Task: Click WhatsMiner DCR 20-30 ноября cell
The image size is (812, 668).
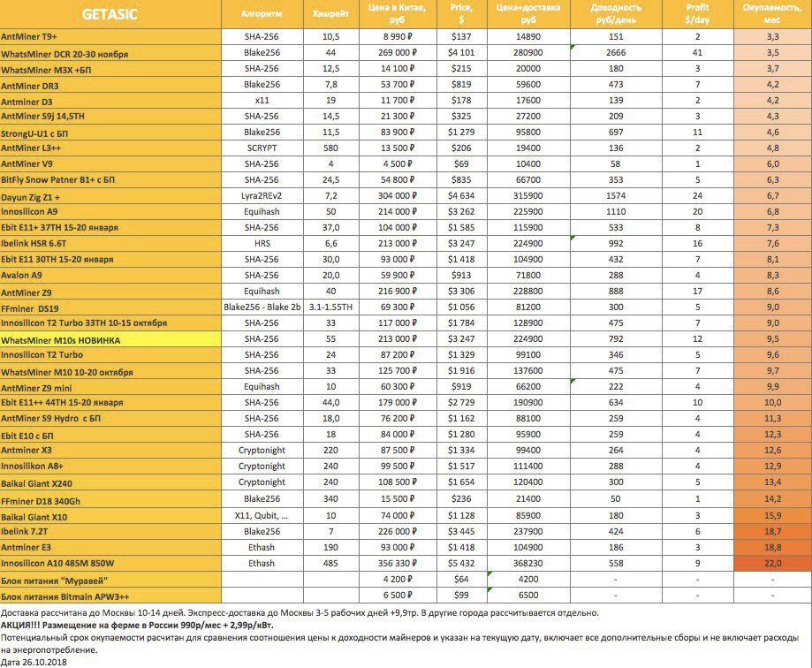Action: click(x=110, y=53)
